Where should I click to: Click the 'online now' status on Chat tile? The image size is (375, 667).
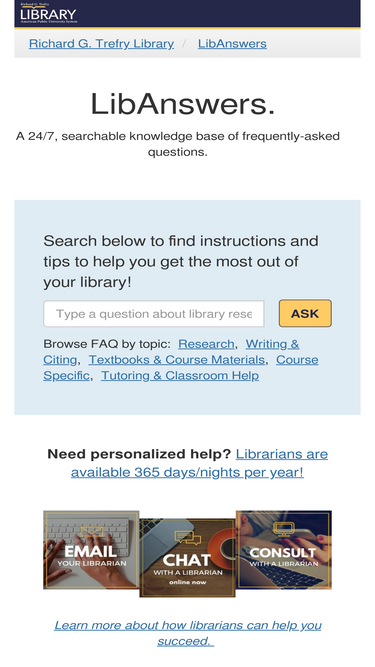pos(188,582)
